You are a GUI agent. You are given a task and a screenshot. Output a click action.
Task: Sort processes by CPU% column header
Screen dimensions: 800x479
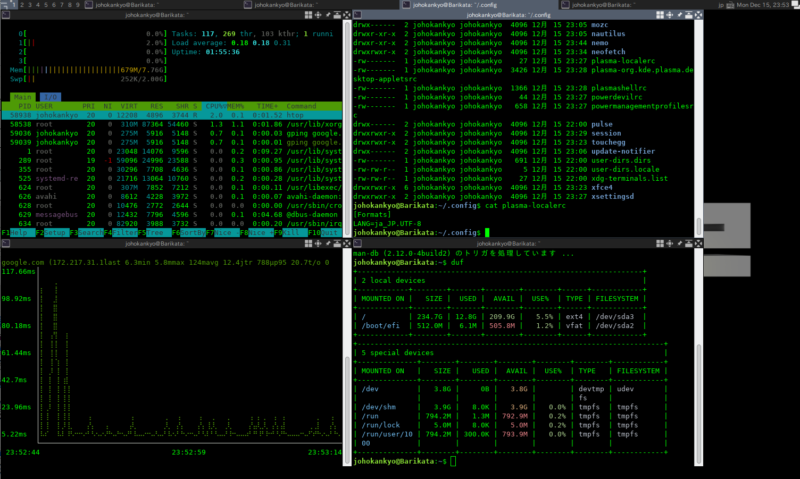[215, 105]
